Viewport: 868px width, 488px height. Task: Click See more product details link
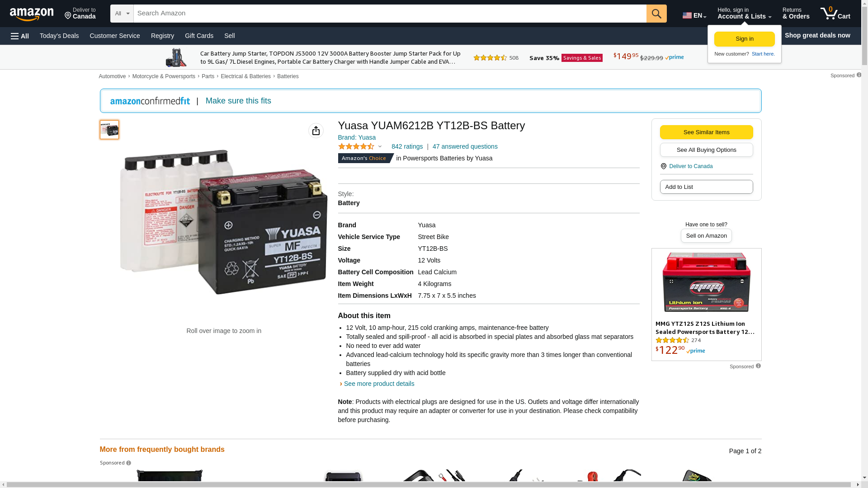click(x=379, y=384)
